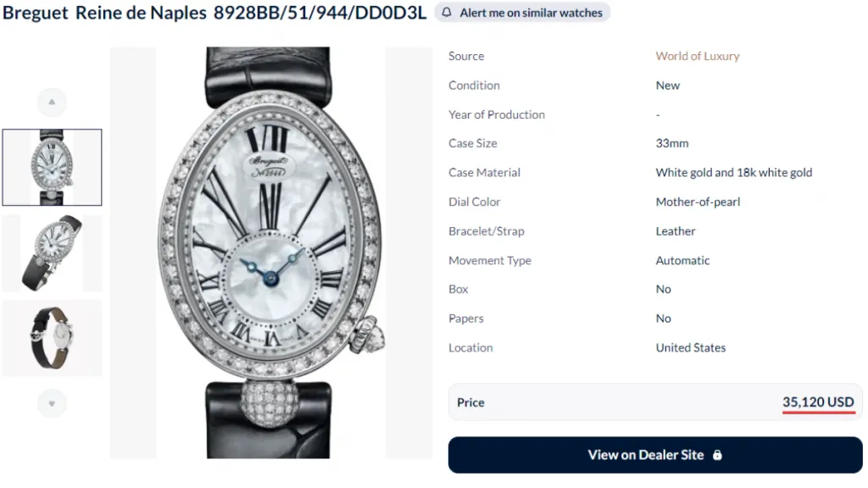Click the Automatic movement type value
Screen dimensions: 868x488
click(x=682, y=260)
